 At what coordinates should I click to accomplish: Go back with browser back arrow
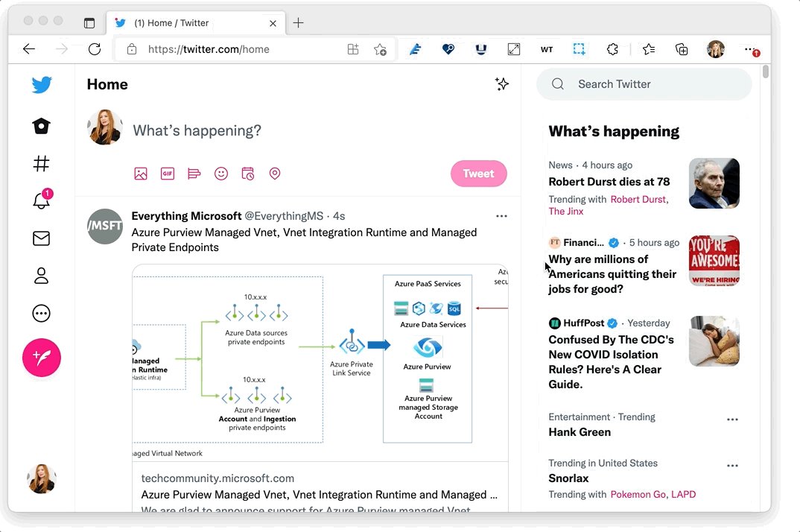[x=29, y=49]
